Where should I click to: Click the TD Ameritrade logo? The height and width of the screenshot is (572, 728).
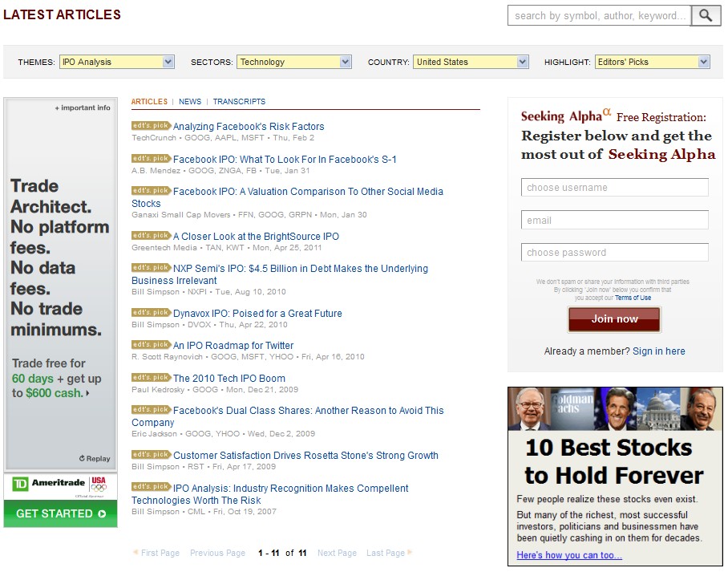(47, 485)
